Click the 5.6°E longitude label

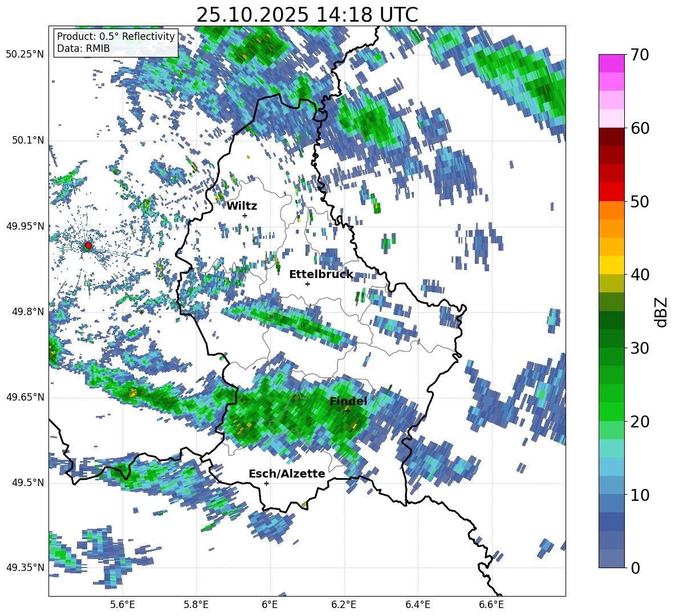point(122,605)
